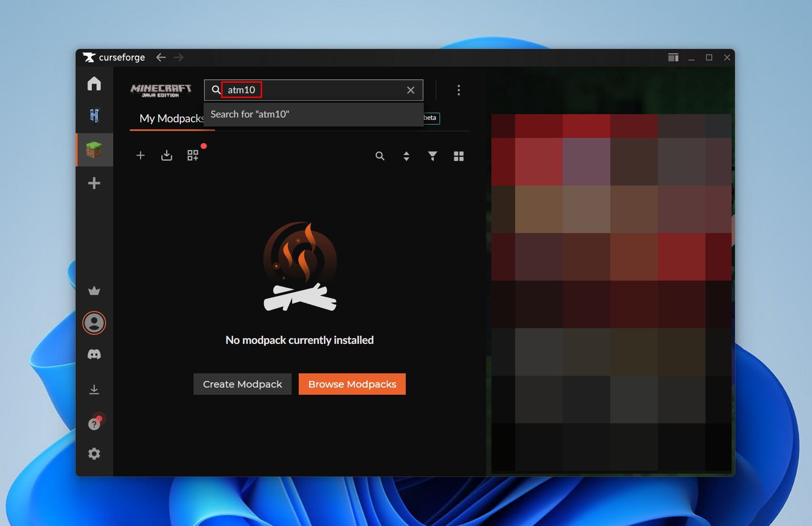Open the user profile avatar
The width and height of the screenshot is (812, 526).
94,323
